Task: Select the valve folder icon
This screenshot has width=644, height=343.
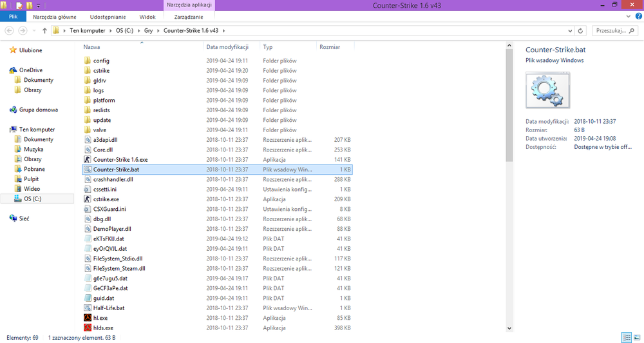Action: [x=88, y=130]
